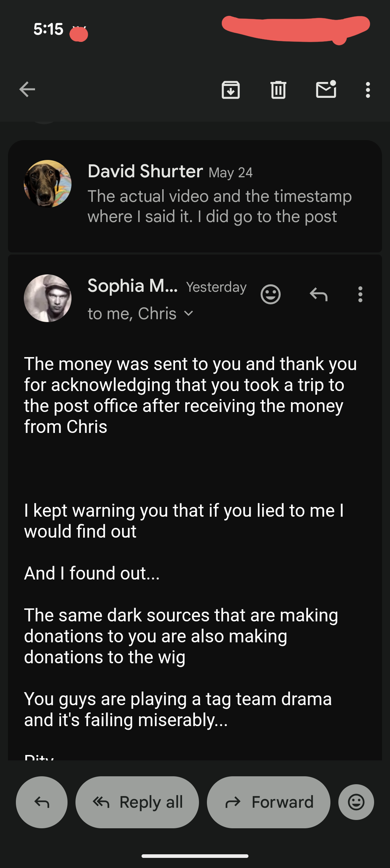Add emoji reaction to Sophia's message
Image resolution: width=390 pixels, height=868 pixels.
(x=270, y=294)
